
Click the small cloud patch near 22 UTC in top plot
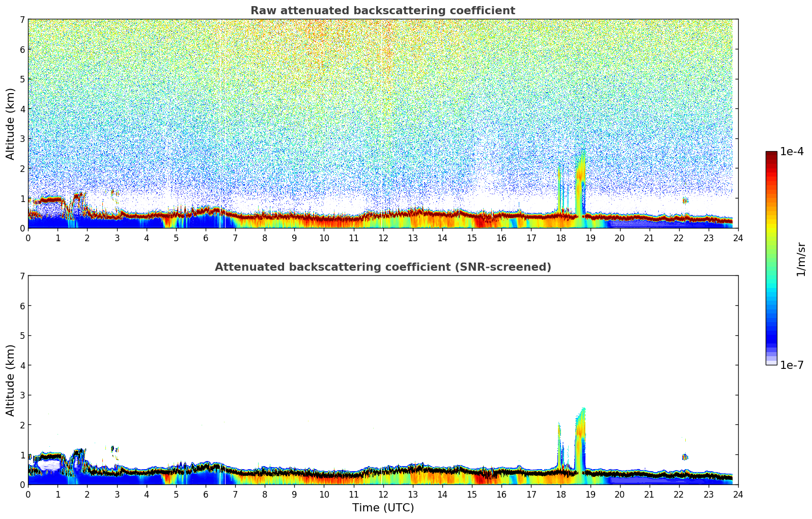685,200
